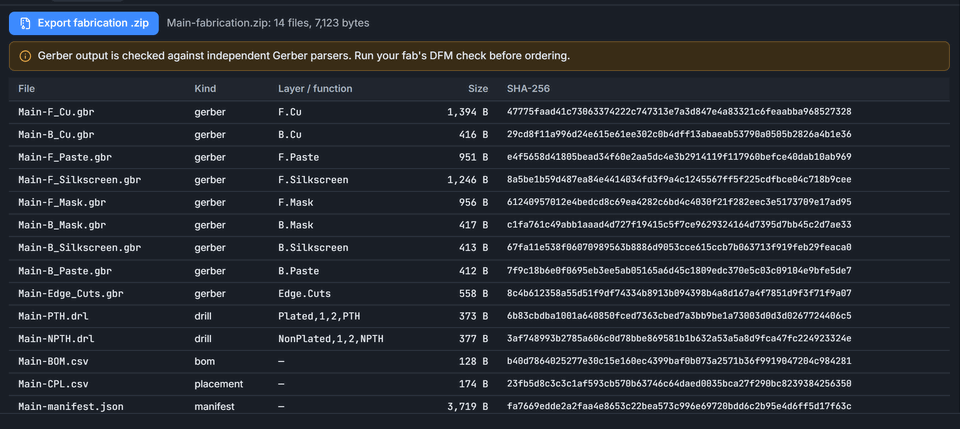Viewport: 960px width, 429px height.
Task: Select file name Main-manifest.json
Action: click(71, 407)
